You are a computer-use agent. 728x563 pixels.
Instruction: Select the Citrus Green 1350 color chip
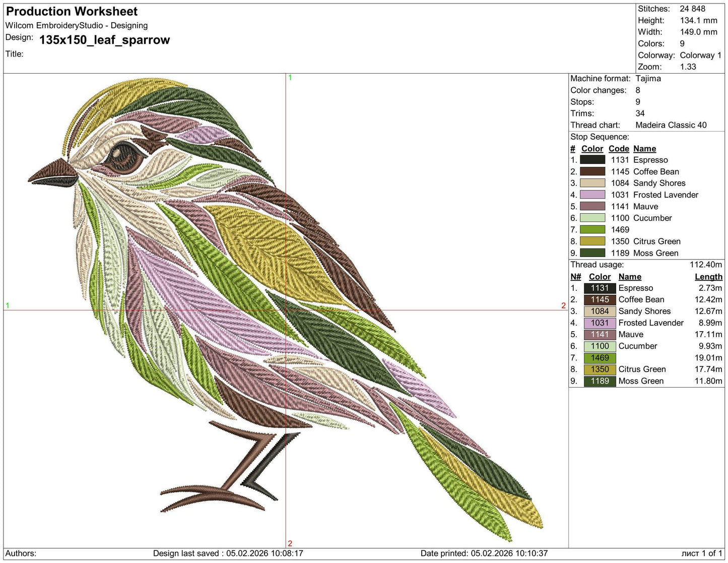tap(600, 369)
